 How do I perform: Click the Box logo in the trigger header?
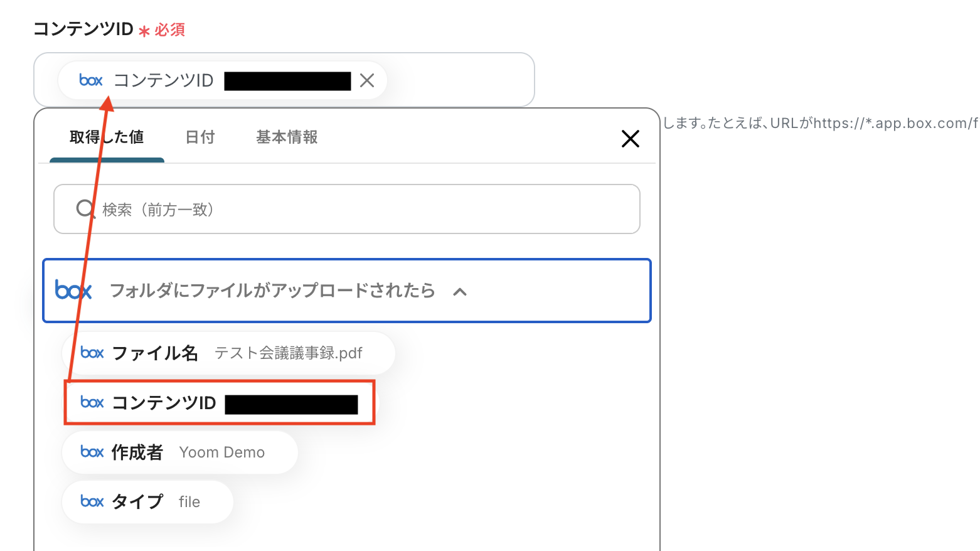click(73, 291)
